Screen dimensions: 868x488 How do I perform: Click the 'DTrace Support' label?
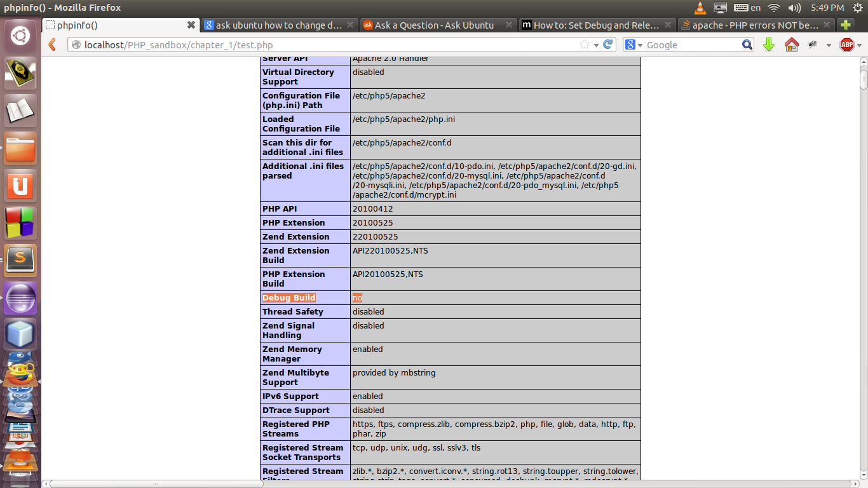tap(296, 410)
